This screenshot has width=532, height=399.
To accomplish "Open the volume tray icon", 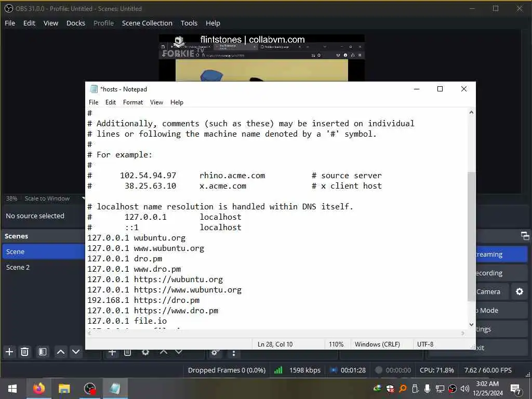I will (464, 389).
